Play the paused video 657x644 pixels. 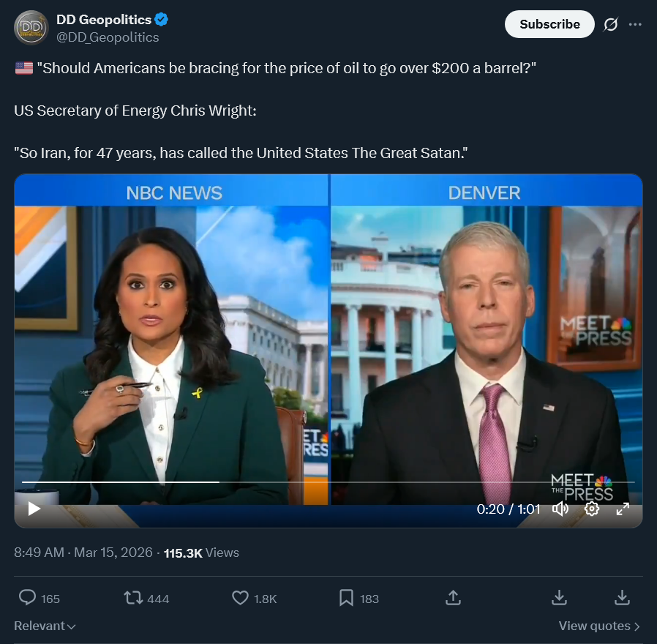[34, 509]
